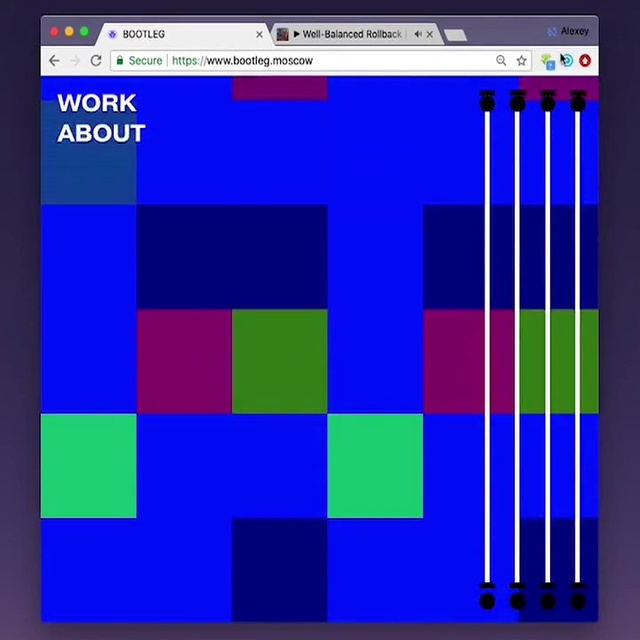
Task: Click the Forward navigation arrow
Action: [75, 61]
